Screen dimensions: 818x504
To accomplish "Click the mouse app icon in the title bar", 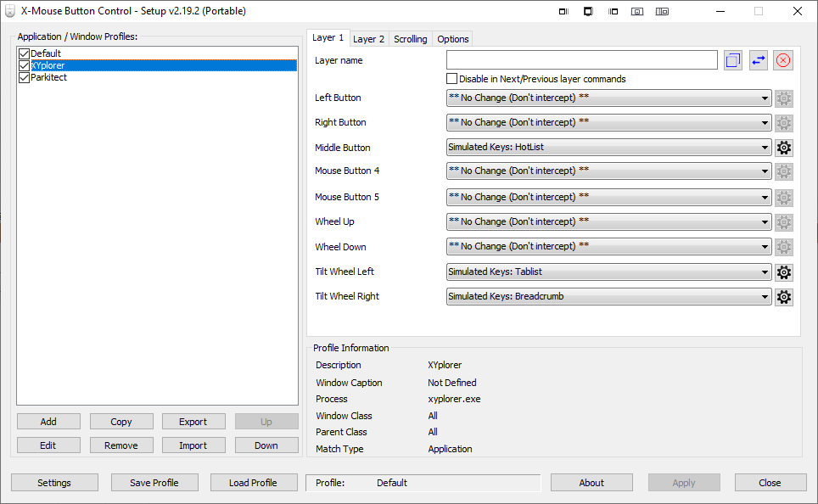I will [x=9, y=11].
